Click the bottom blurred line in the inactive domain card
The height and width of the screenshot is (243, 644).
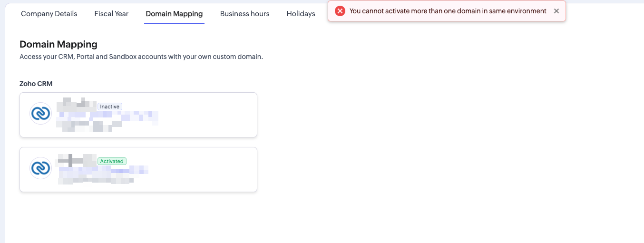pos(88,126)
